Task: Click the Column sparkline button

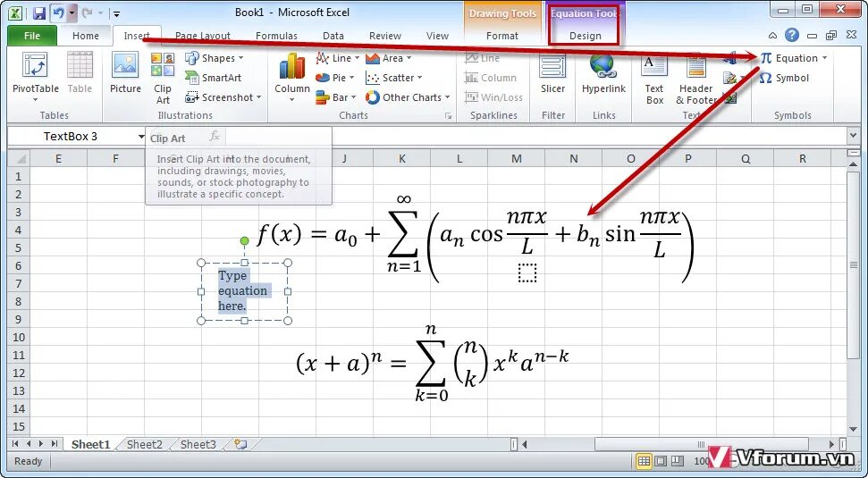Action: tap(491, 78)
